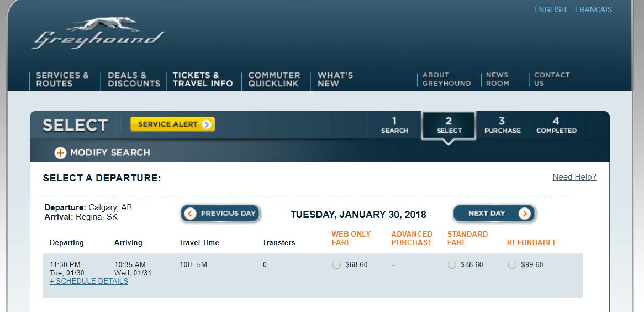
Task: Switch the site language to Francais
Action: click(593, 9)
